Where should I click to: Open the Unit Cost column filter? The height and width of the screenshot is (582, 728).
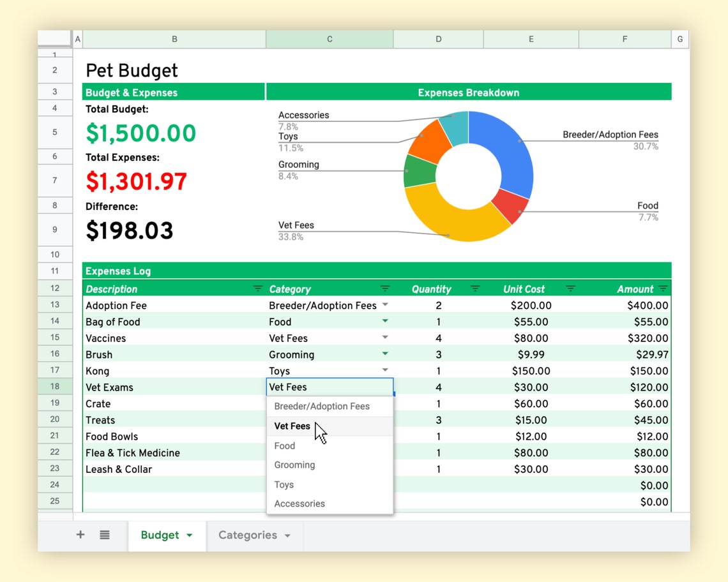pos(569,289)
